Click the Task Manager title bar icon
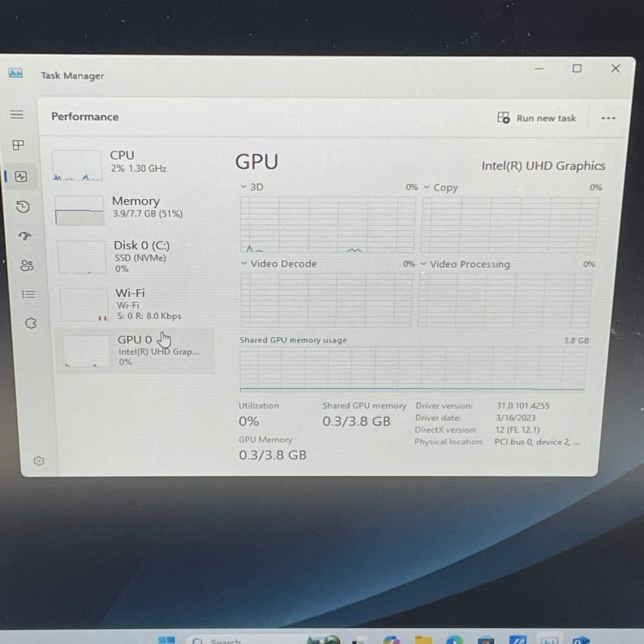The image size is (644, 644). [16, 73]
